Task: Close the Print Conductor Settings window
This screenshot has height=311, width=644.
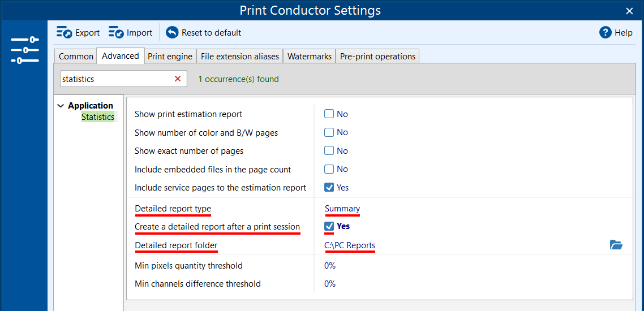Action: click(629, 11)
